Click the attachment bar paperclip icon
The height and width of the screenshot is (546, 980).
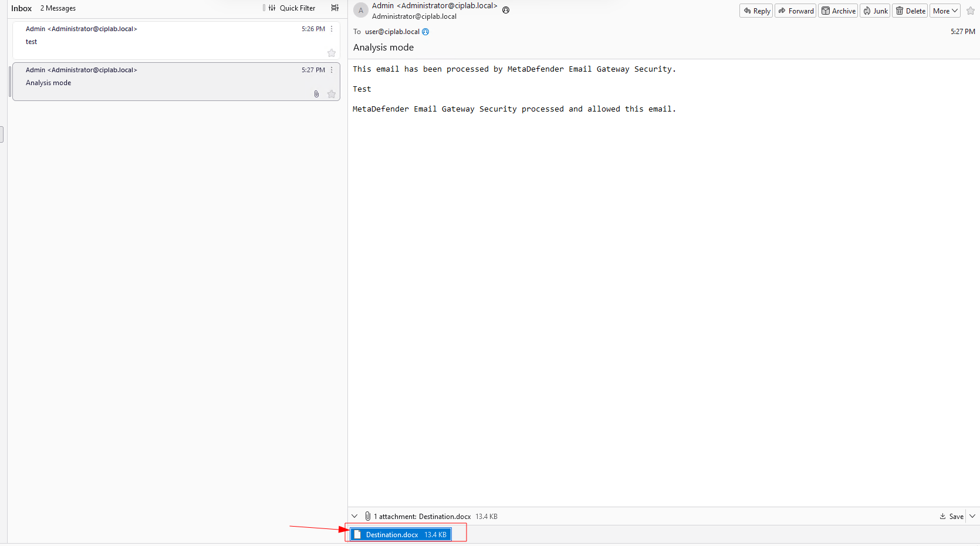367,516
